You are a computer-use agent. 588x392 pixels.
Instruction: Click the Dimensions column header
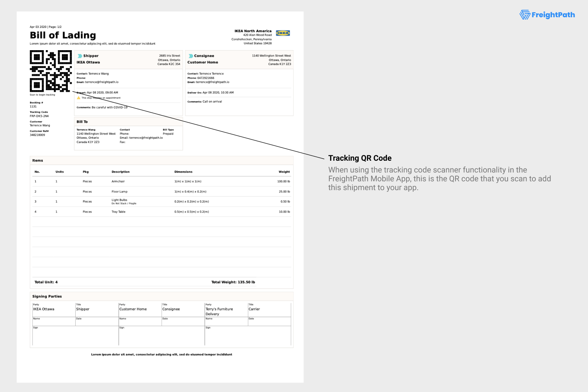point(183,172)
